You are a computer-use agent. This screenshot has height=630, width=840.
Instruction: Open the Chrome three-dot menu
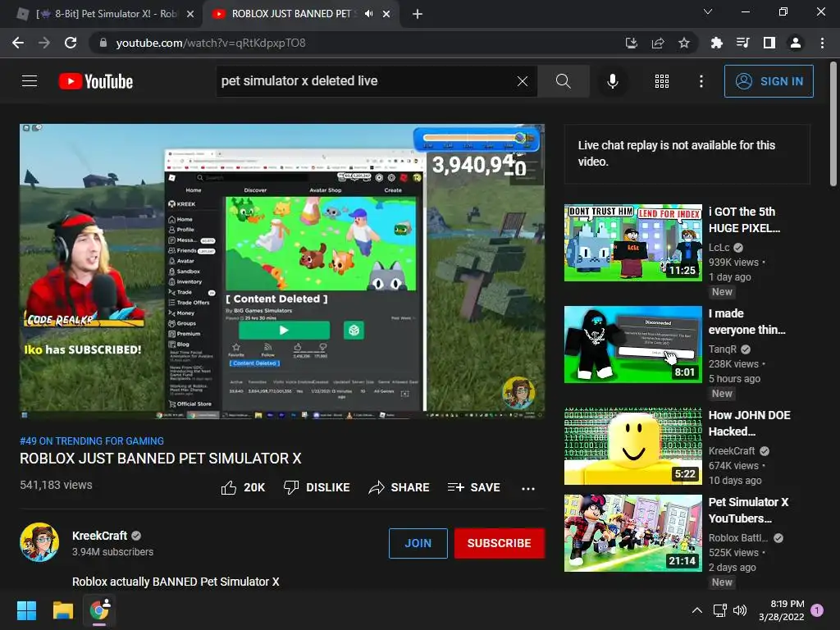[x=822, y=43]
